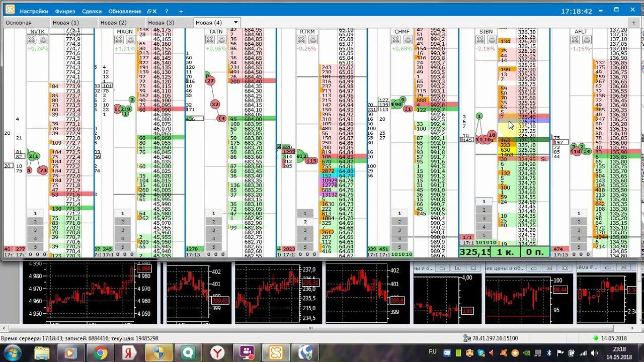Click the SIBN result field 0 п.
The image size is (644, 362).
(535, 252)
